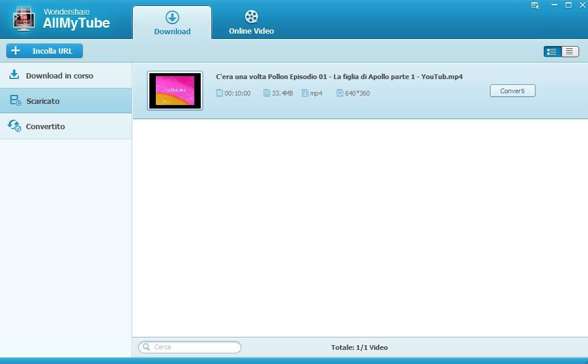Maximize the AllMyTube window

coord(569,5)
